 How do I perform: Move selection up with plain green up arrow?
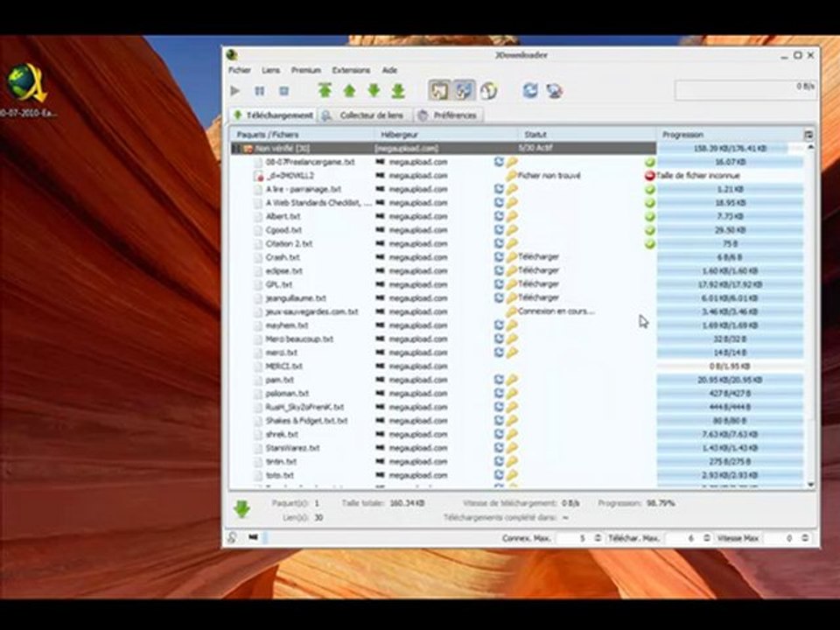(x=349, y=91)
